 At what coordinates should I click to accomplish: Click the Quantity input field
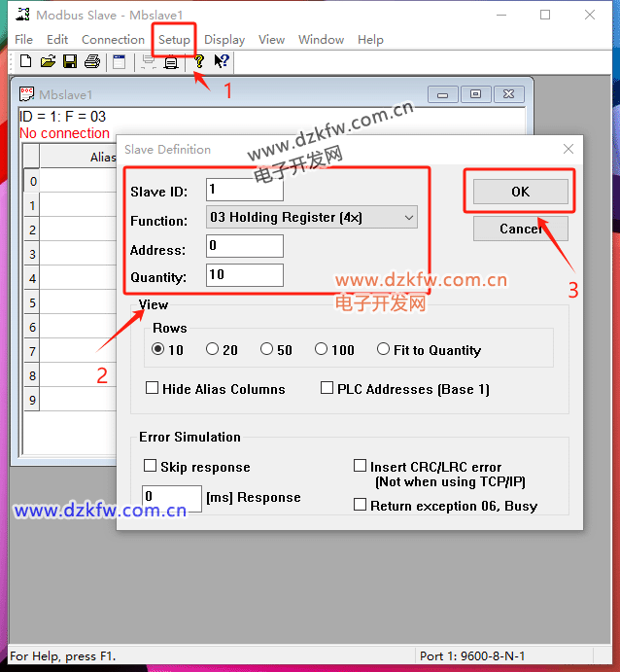245,275
